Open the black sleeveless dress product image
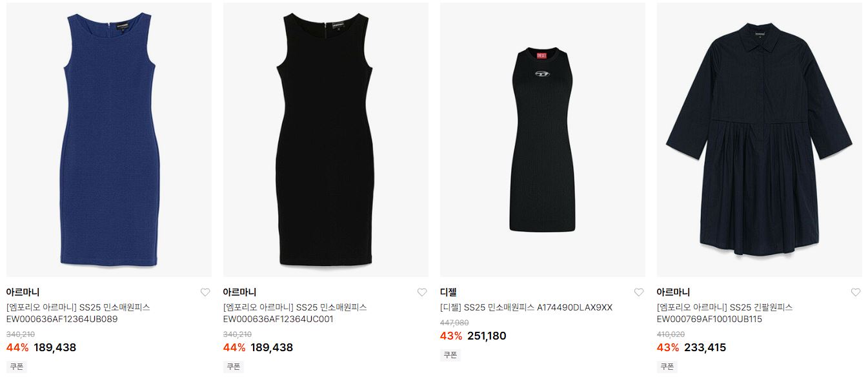Screen dimensions: 868x377 326,139
